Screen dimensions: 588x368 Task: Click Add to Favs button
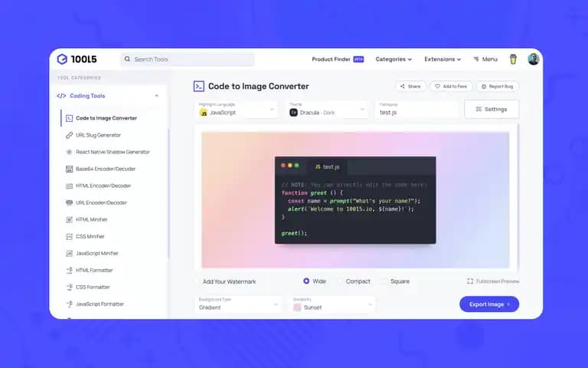click(451, 87)
